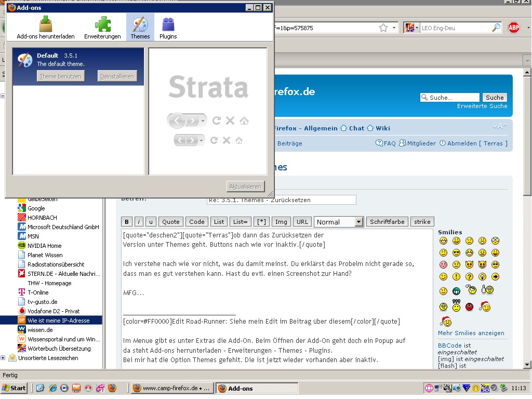Select the Default theme entry icon
The width and height of the screenshot is (532, 399).
pos(25,60)
